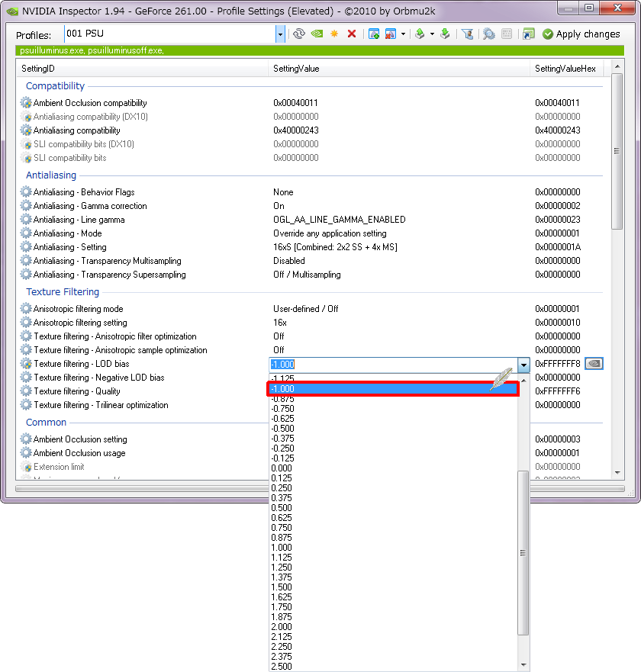
Task: Open the Profiles combo box dropdown arrow
Action: pos(280,34)
